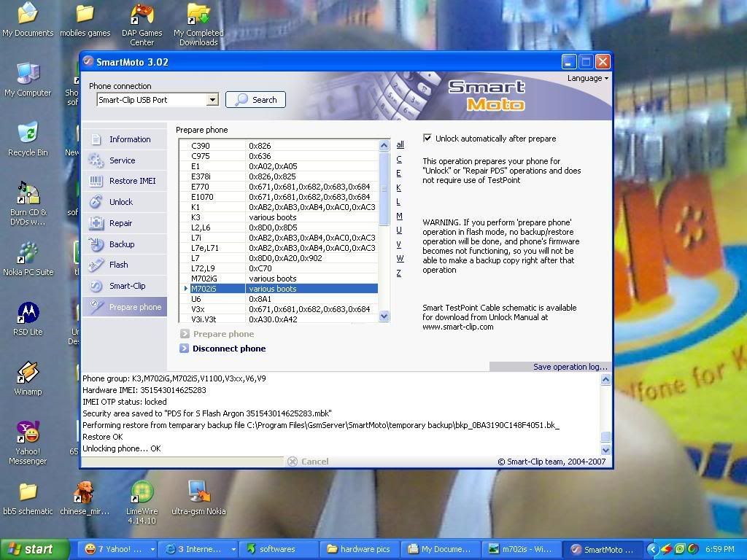Filter phone list by letter V
Viewport: 747px width, 560px height.
coord(399,244)
